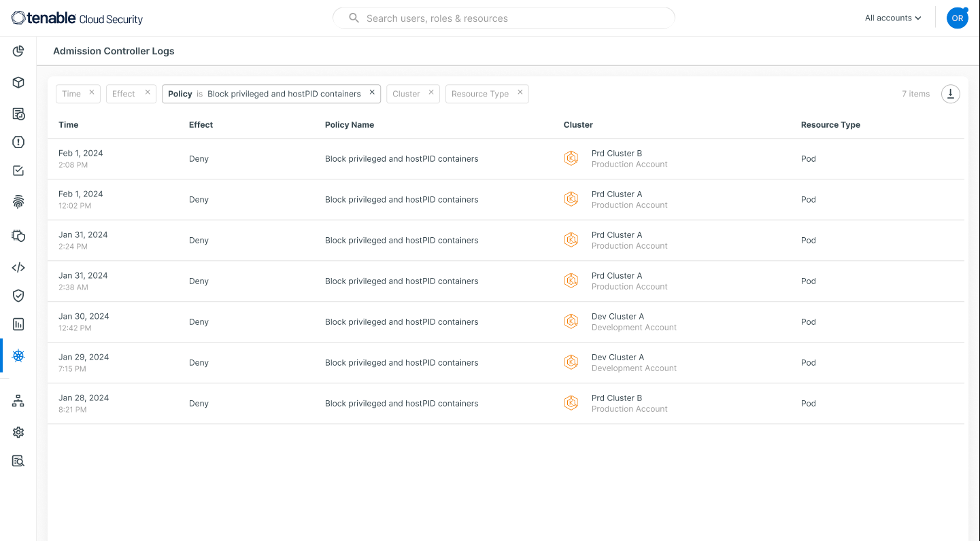980x541 pixels.
Task: Select the Kubernetes wheel icon in sidebar
Action: pos(18,355)
